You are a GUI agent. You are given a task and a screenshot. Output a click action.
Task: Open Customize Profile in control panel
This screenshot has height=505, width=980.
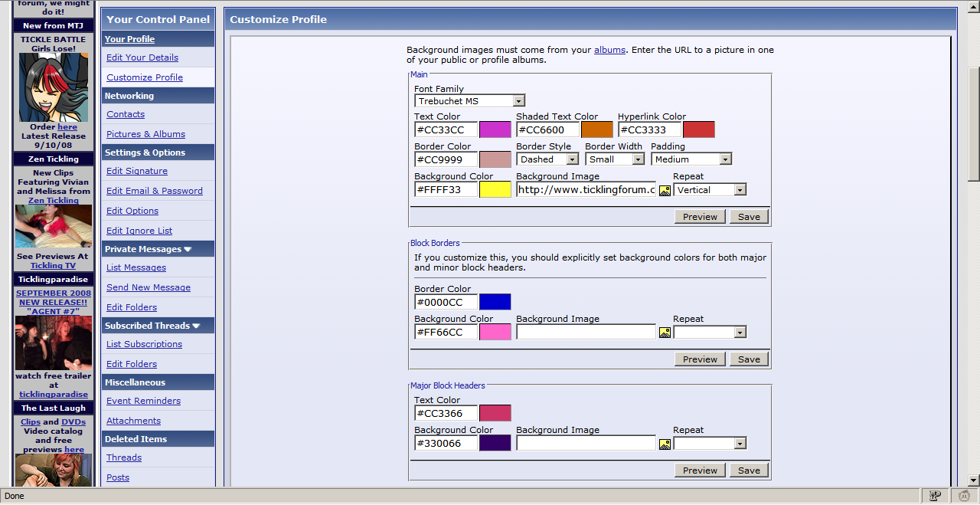pyautogui.click(x=145, y=77)
